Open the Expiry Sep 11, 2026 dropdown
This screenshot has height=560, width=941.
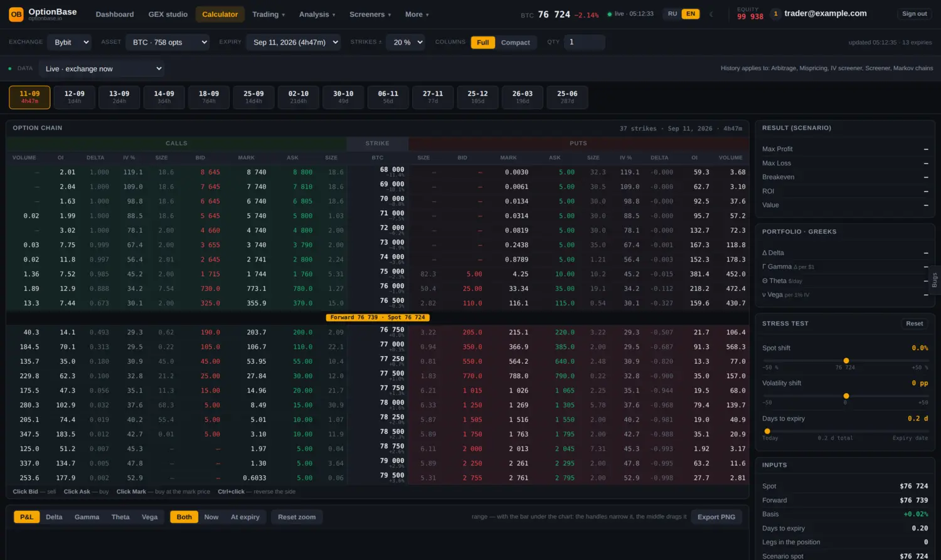(294, 43)
